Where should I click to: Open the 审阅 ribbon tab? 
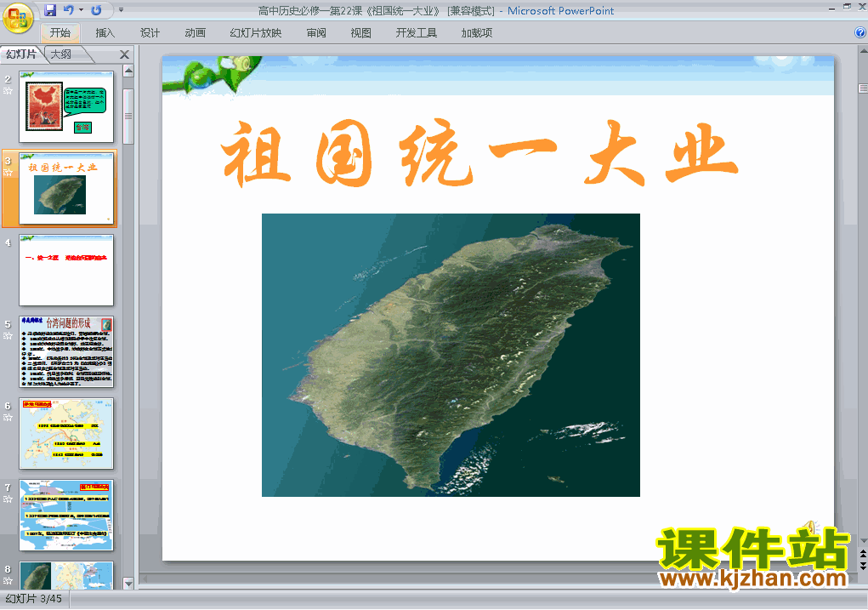(316, 32)
